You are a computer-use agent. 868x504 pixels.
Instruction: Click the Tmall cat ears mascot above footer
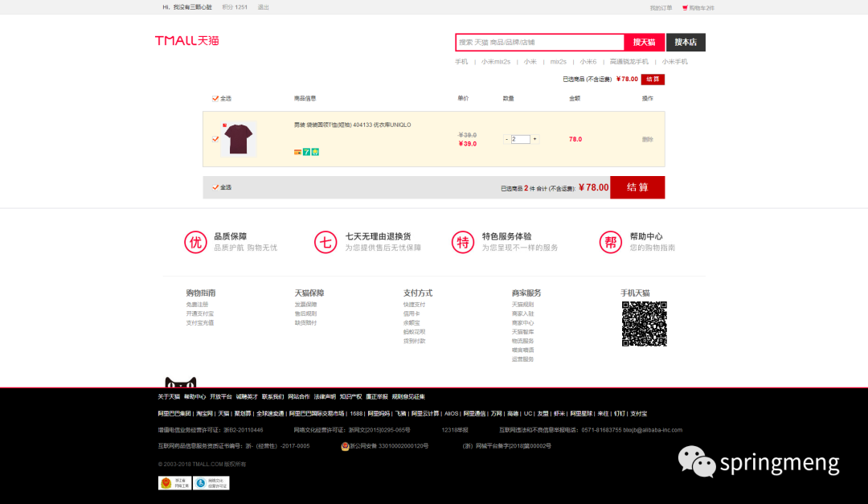click(x=181, y=382)
